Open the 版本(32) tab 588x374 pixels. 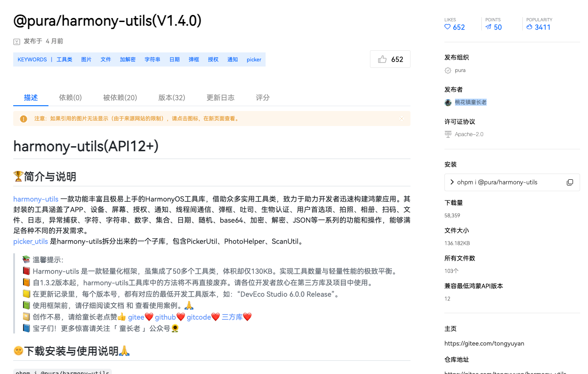(x=172, y=97)
